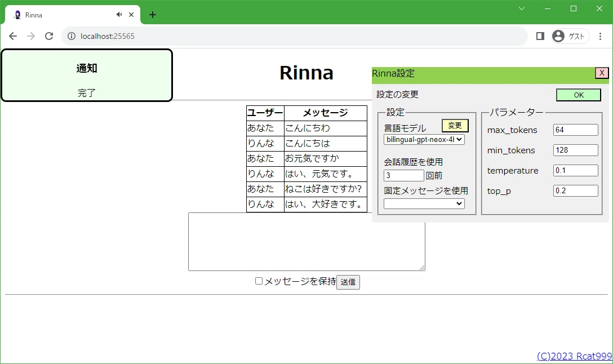This screenshot has height=364, width=613.
Task: Click the 変更 button for language model
Action: pyautogui.click(x=455, y=126)
